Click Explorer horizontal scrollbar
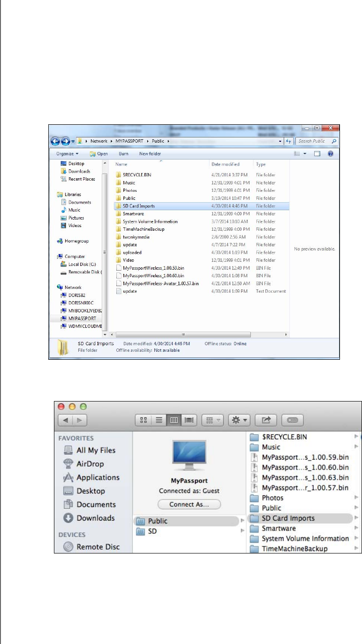This screenshot has width=362, height=644. (183, 335)
